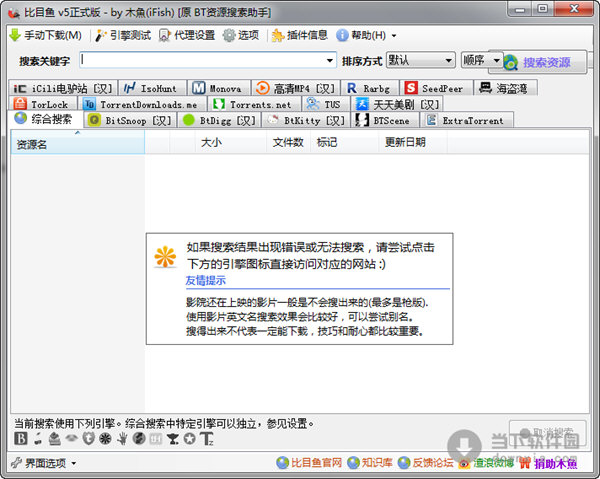Switch to the 天天美剧 tab
600x479 pixels.
pyautogui.click(x=396, y=104)
